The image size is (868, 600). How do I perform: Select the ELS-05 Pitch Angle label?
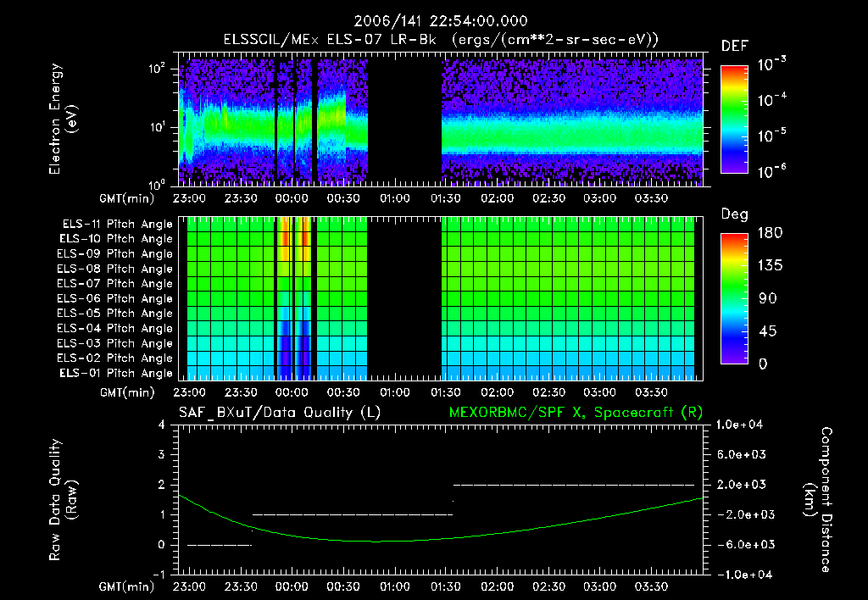click(x=115, y=314)
